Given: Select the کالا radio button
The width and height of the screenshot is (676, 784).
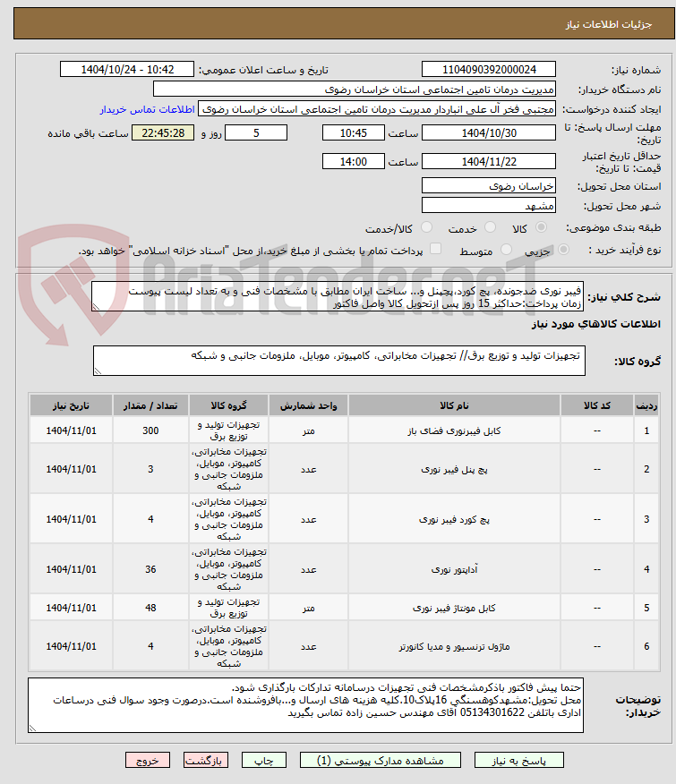Looking at the screenshot, I should click(x=541, y=227).
